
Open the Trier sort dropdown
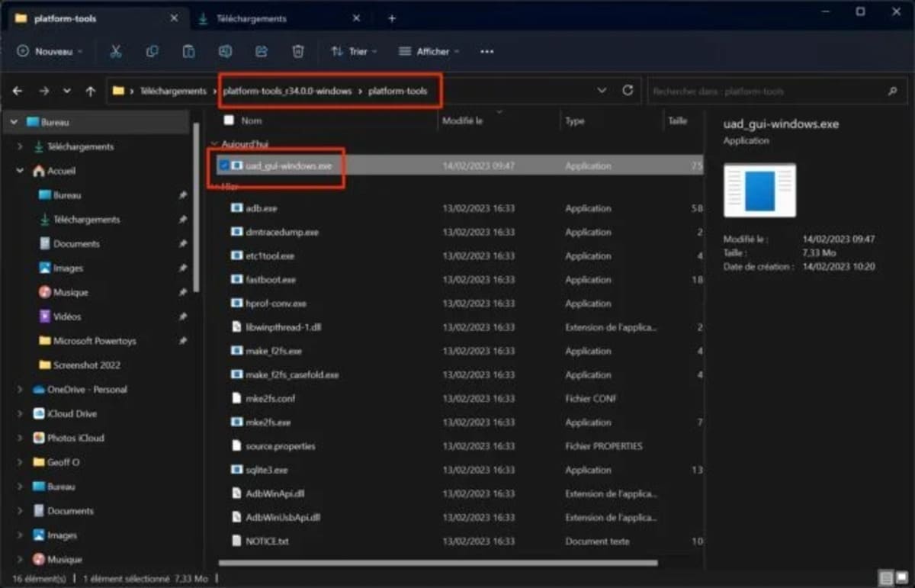point(354,51)
